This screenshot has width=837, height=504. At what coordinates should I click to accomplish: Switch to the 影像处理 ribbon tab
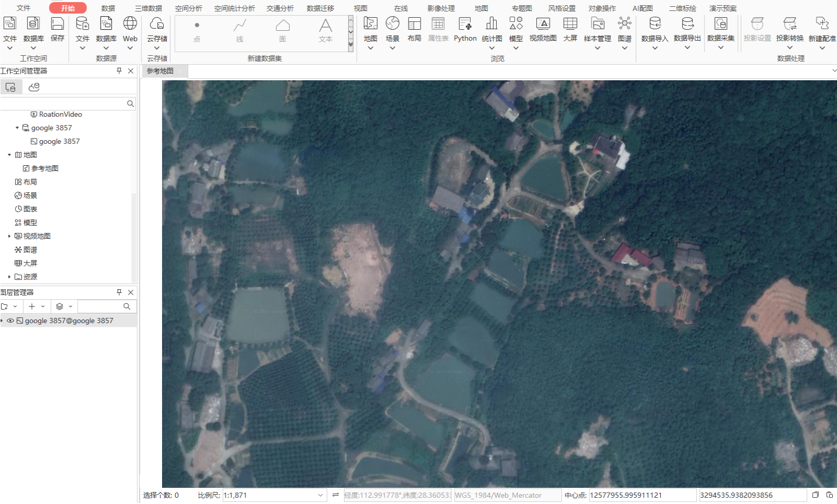coord(441,8)
